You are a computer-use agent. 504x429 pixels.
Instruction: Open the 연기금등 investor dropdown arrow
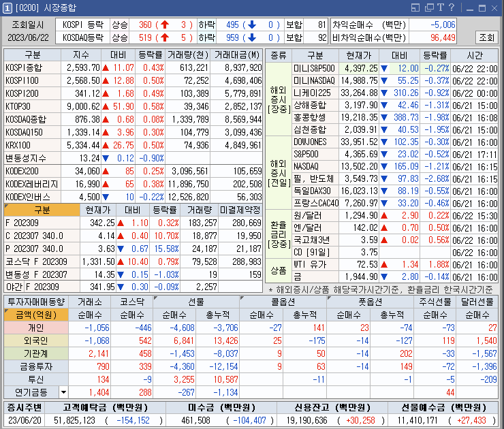(x=63, y=392)
